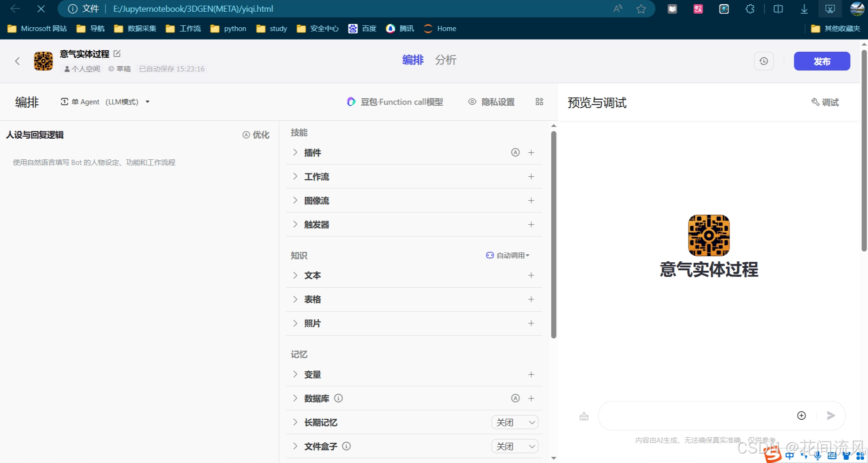Image resolution: width=868 pixels, height=463 pixels.
Task: Expand the long-term memory section
Action: pyautogui.click(x=295, y=422)
